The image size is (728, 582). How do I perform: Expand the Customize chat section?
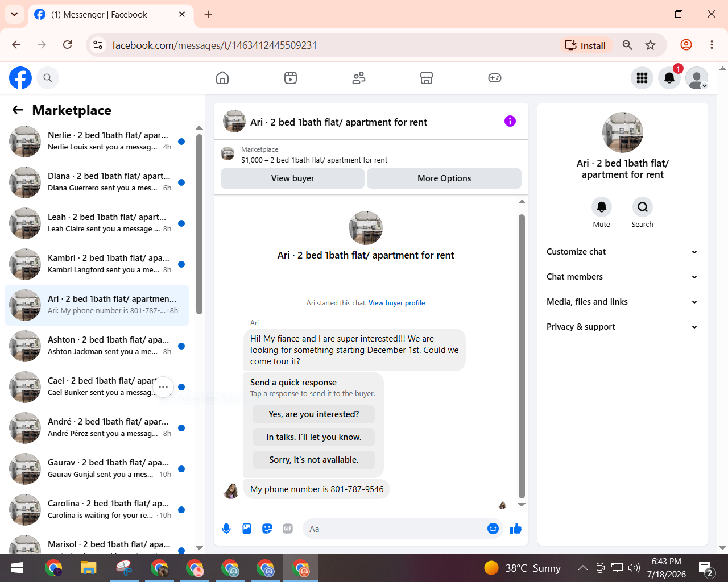[623, 252]
